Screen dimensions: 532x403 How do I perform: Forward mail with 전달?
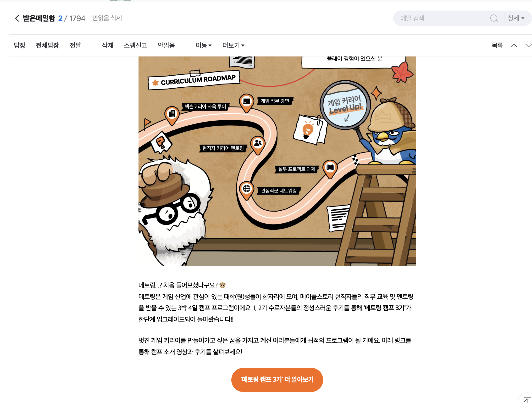[75, 45]
